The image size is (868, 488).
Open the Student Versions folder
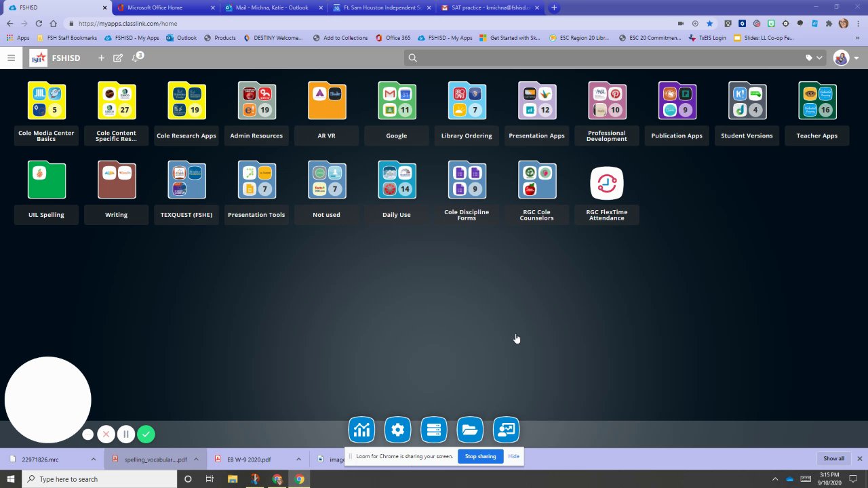747,102
